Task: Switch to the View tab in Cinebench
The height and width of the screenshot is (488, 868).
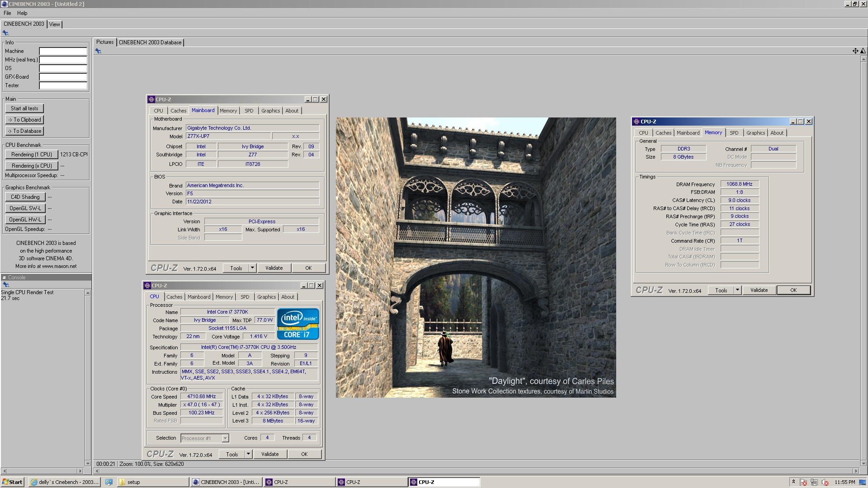Action: (x=55, y=24)
